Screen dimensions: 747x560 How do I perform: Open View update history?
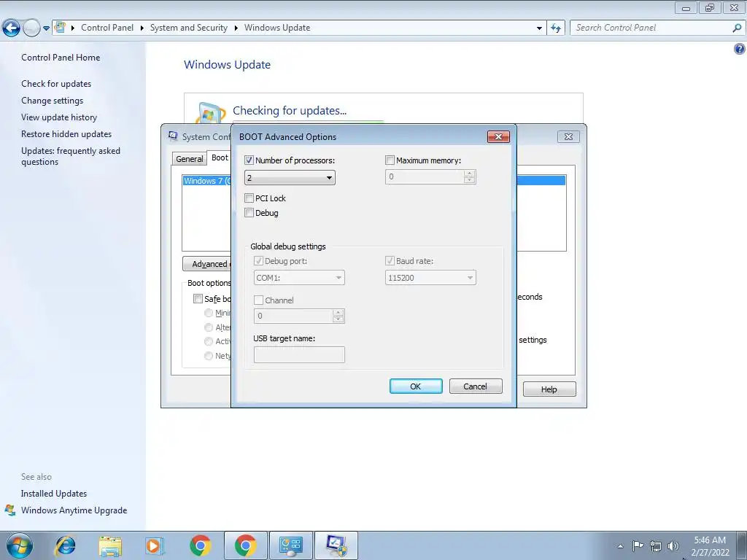pos(59,117)
